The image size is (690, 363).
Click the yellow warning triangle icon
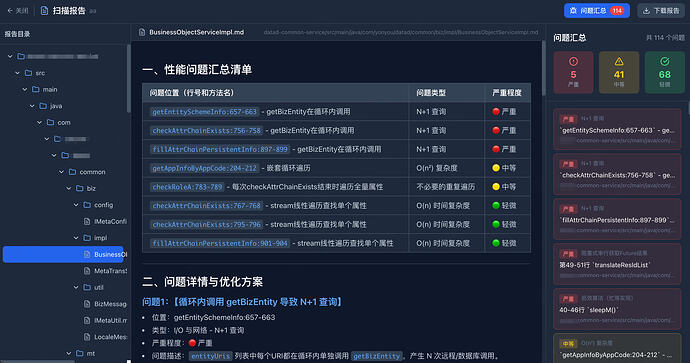(x=619, y=62)
